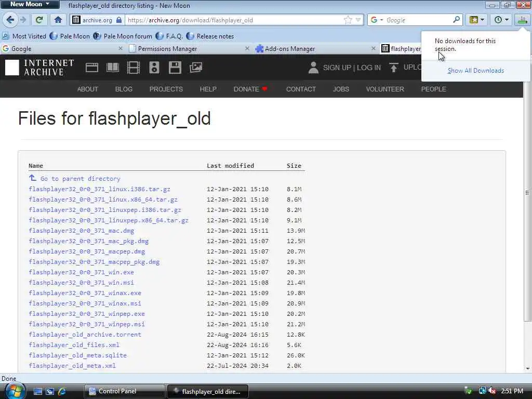Close the Add-ons Manager tab
532x399 pixels.
tap(373, 48)
